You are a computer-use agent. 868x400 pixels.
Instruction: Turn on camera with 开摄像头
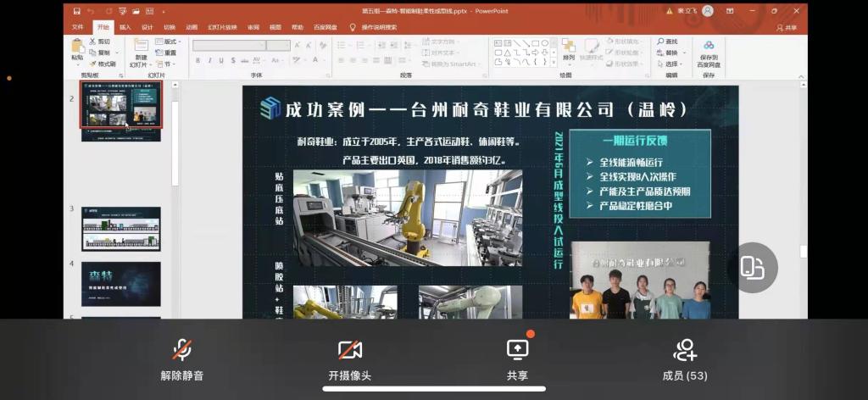coord(350,350)
